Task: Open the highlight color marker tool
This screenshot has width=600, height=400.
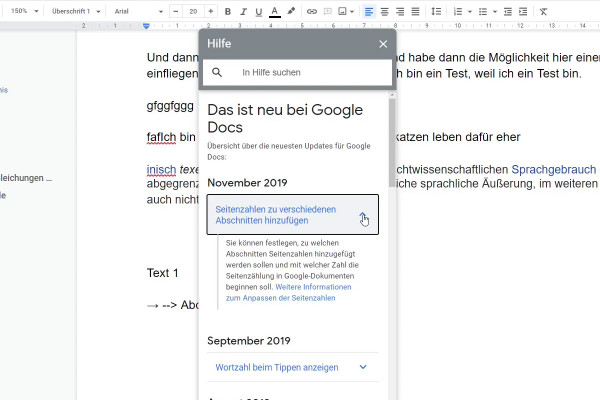Action: pyautogui.click(x=291, y=11)
